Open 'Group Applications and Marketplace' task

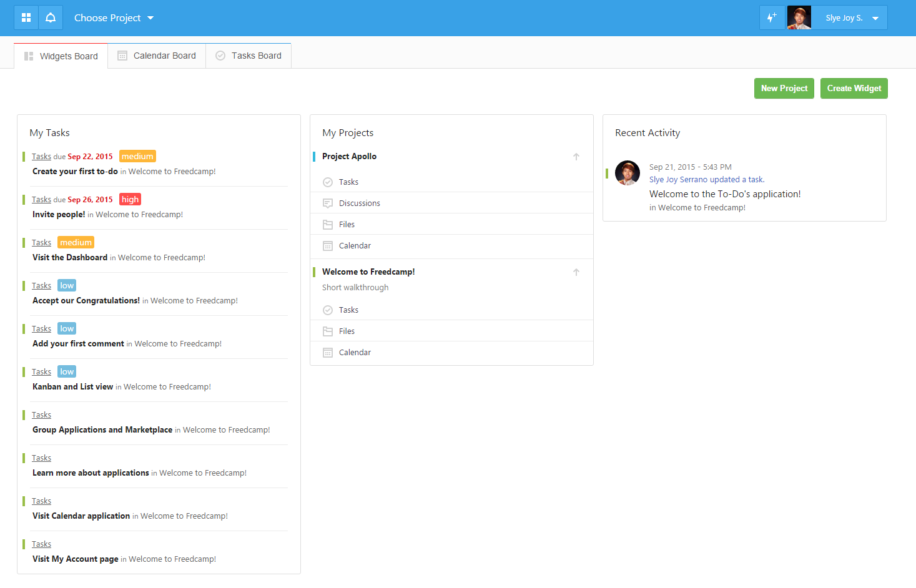pos(102,430)
